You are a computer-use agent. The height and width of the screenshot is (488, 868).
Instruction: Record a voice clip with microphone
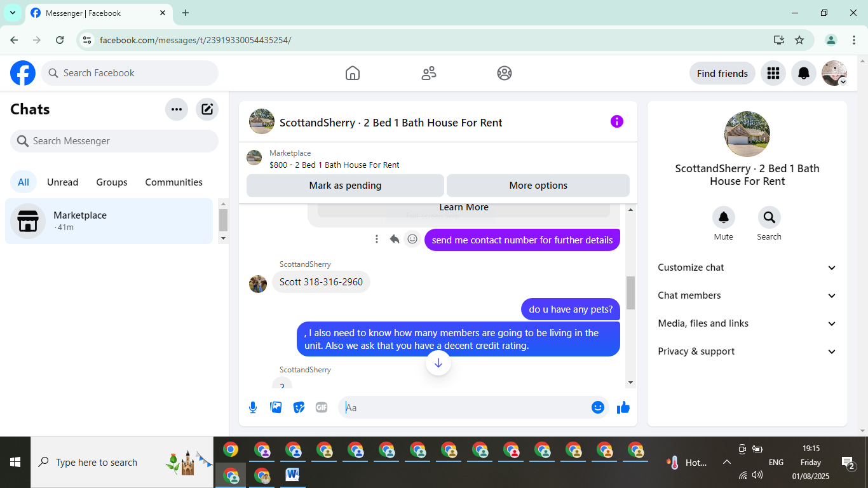[x=253, y=407]
